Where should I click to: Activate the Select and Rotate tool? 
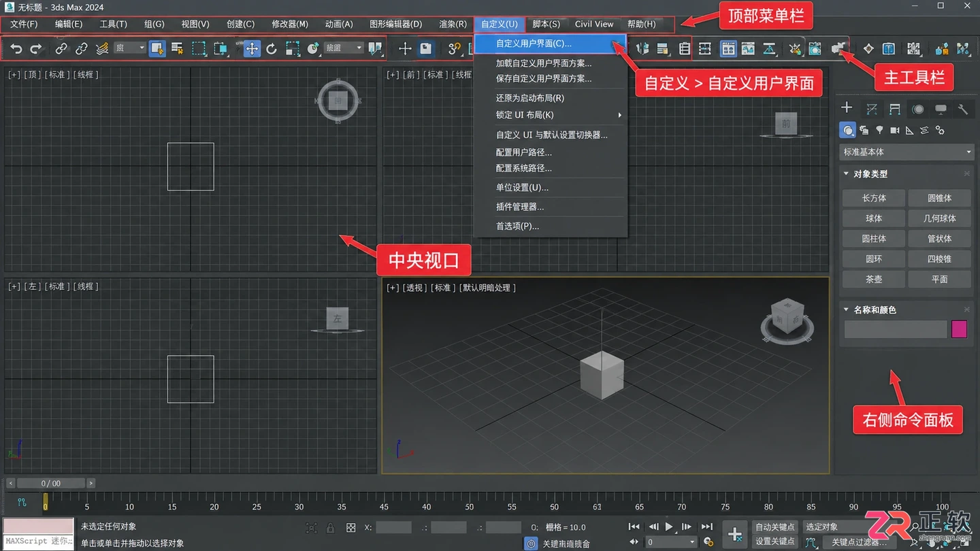(x=272, y=48)
